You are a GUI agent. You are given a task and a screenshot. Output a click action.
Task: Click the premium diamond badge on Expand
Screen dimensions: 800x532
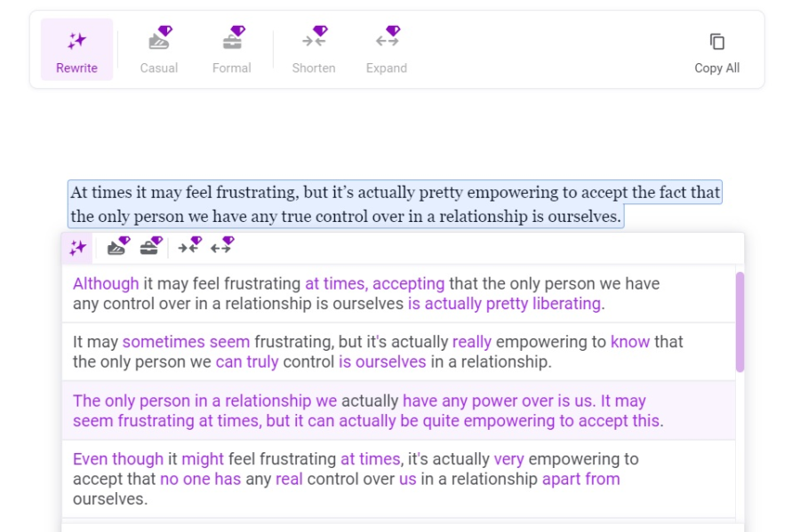pyautogui.click(x=395, y=30)
